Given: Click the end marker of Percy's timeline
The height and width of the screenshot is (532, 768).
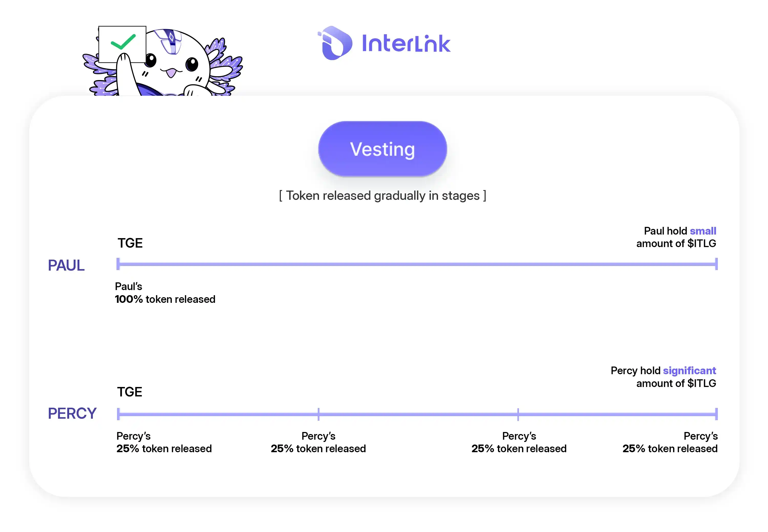Looking at the screenshot, I should [x=716, y=414].
